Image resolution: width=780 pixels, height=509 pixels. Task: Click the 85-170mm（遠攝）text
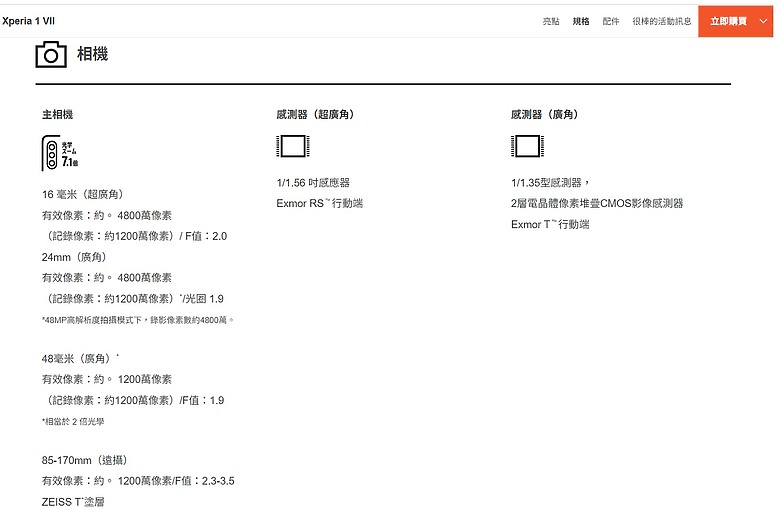[x=85, y=460]
